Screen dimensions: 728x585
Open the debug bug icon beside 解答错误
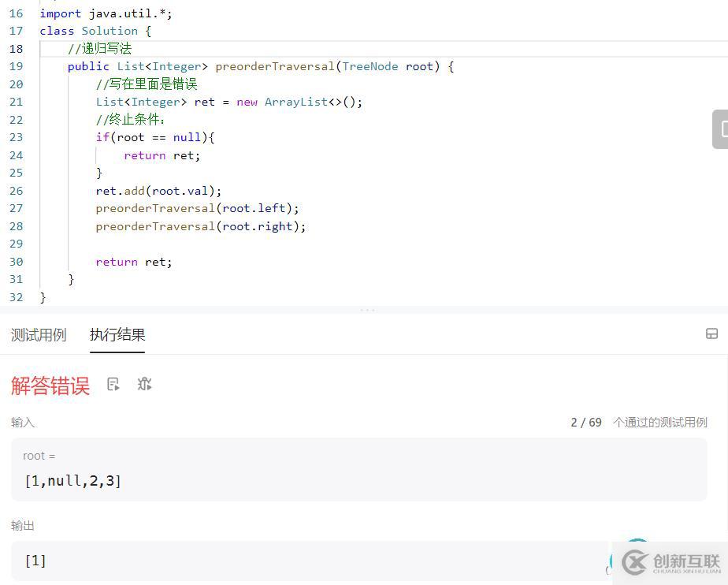(x=144, y=384)
